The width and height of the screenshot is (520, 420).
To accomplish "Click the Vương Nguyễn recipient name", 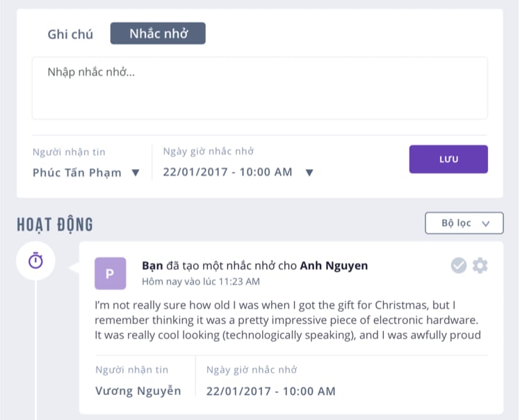I will [x=138, y=391].
